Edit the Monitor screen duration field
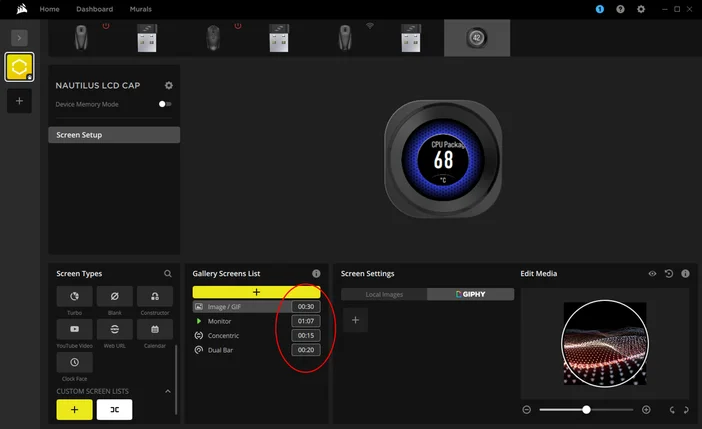 (x=305, y=321)
